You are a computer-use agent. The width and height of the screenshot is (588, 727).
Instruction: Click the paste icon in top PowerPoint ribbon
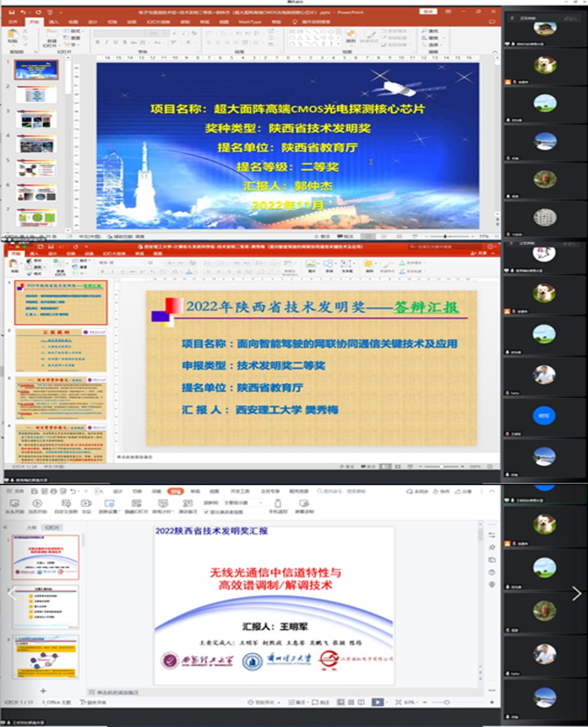coord(13,36)
